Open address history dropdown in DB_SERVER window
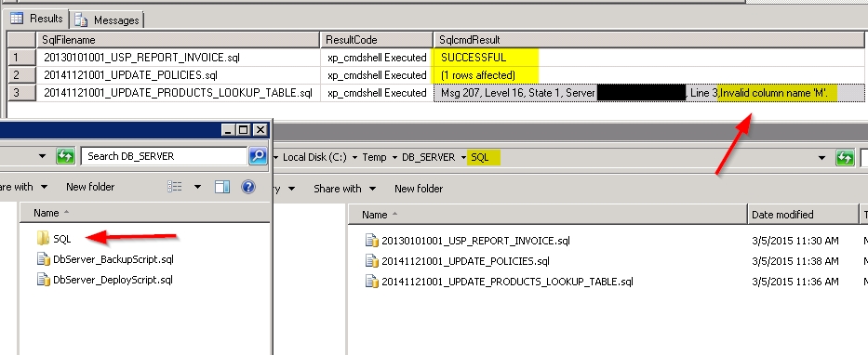Image resolution: width=868 pixels, height=355 pixels. coord(42,156)
